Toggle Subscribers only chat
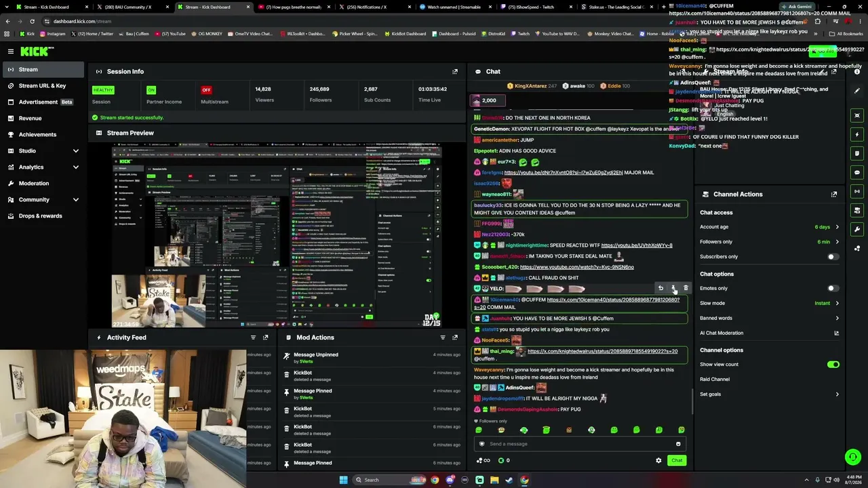Viewport: 868px width, 488px height. coord(833,257)
